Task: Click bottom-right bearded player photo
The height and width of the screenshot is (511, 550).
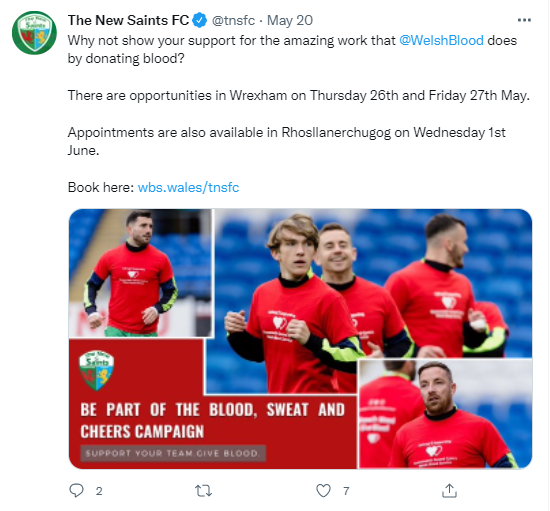Action: point(445,414)
